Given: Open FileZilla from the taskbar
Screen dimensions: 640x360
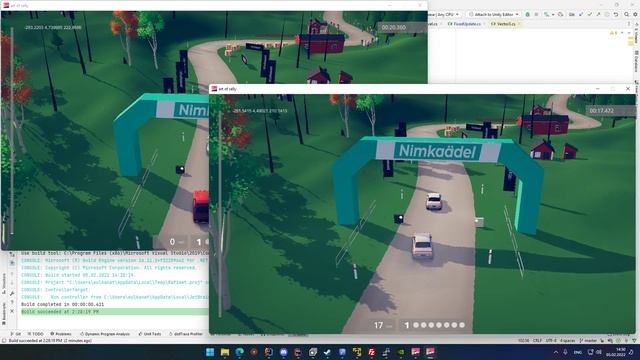Looking at the screenshot, I should (372, 352).
